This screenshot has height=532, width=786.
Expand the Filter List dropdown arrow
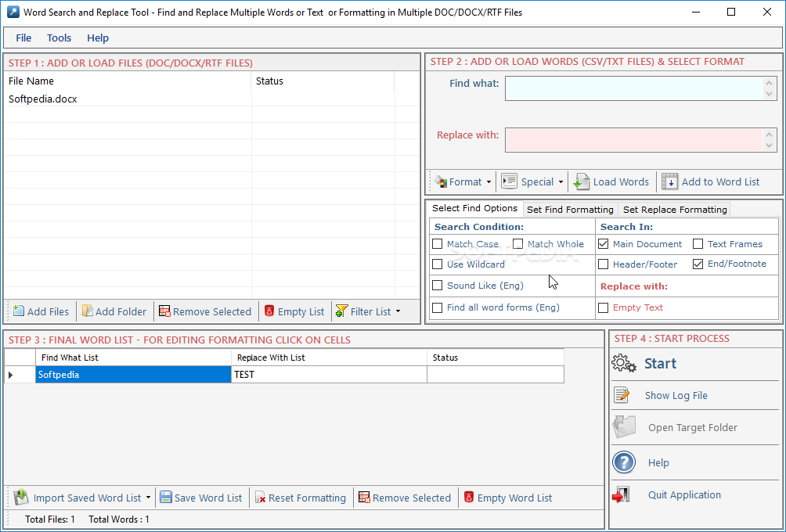point(398,311)
